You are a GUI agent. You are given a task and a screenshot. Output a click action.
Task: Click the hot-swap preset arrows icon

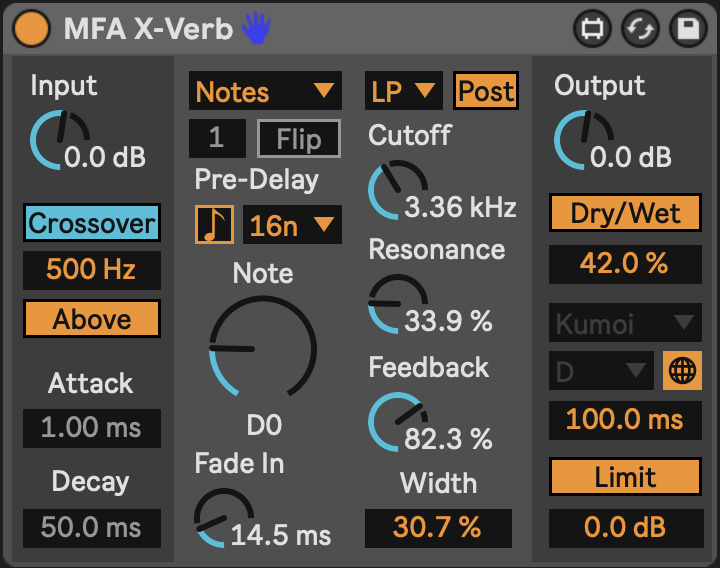tap(641, 29)
